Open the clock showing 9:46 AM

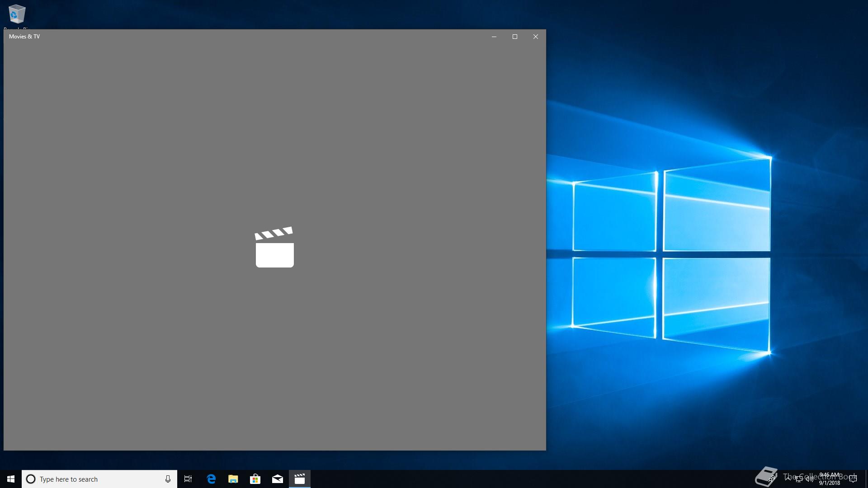tap(829, 479)
